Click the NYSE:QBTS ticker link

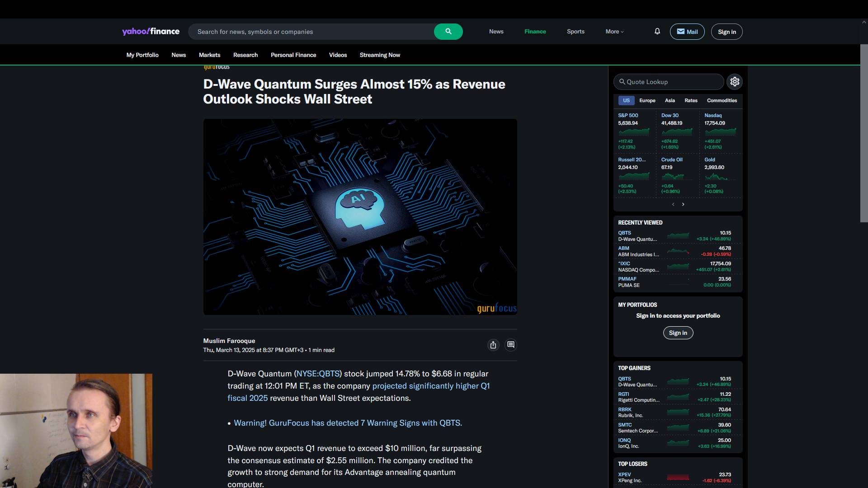pyautogui.click(x=318, y=374)
